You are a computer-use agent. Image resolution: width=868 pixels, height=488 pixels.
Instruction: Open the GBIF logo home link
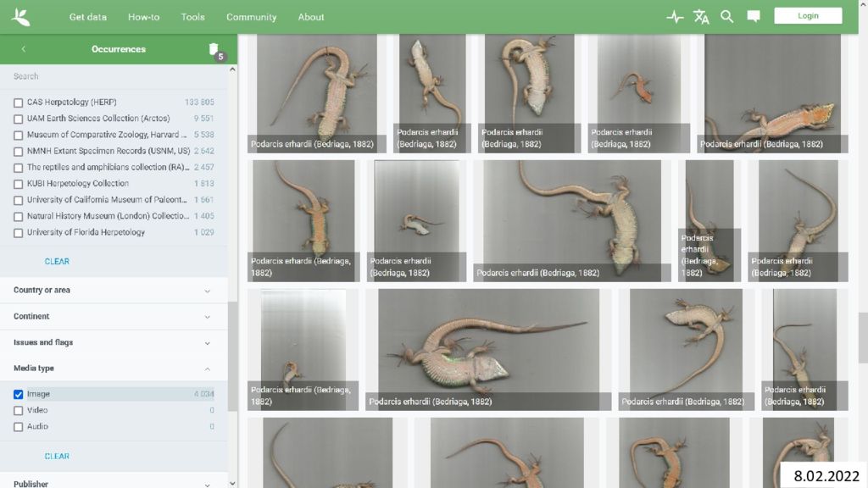[20, 17]
